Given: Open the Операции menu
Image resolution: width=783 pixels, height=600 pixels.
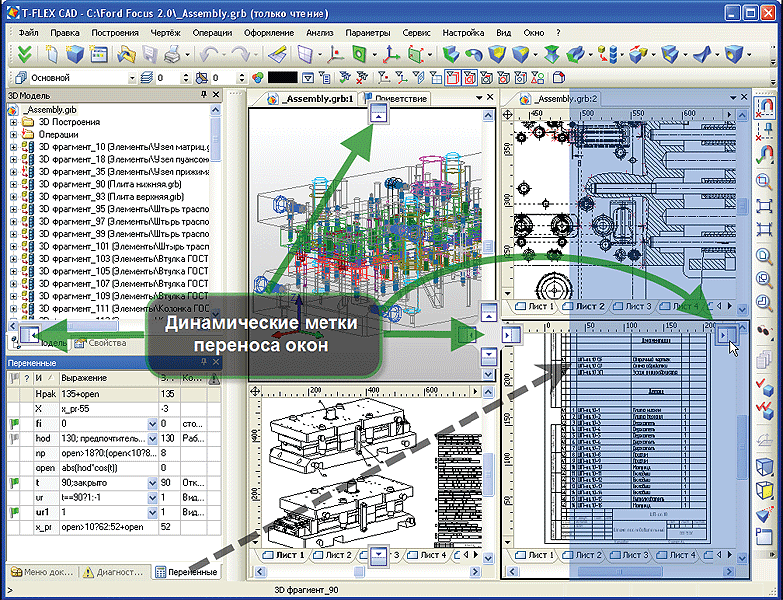Looking at the screenshot, I should click(x=212, y=33).
